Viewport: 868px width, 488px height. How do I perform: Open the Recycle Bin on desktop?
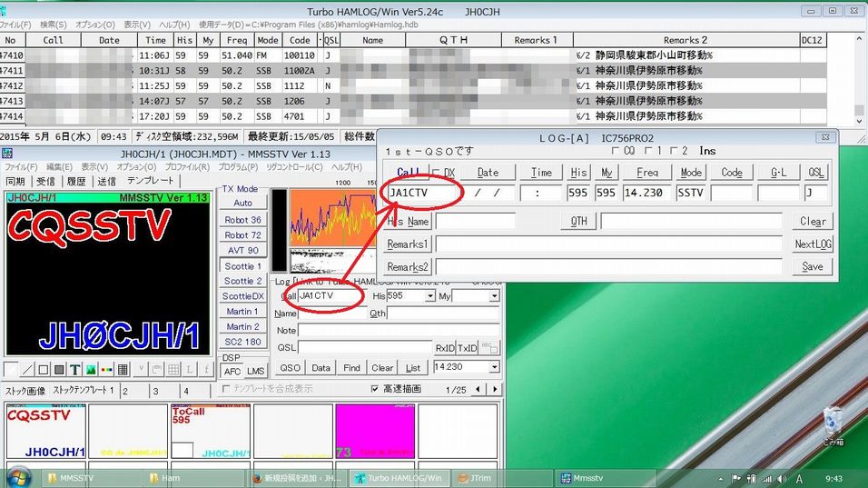click(x=833, y=426)
